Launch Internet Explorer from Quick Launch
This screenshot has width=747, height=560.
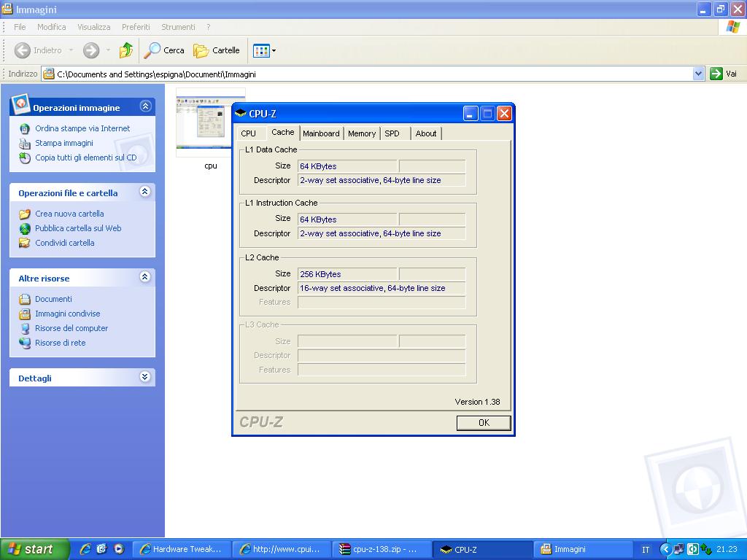point(85,549)
